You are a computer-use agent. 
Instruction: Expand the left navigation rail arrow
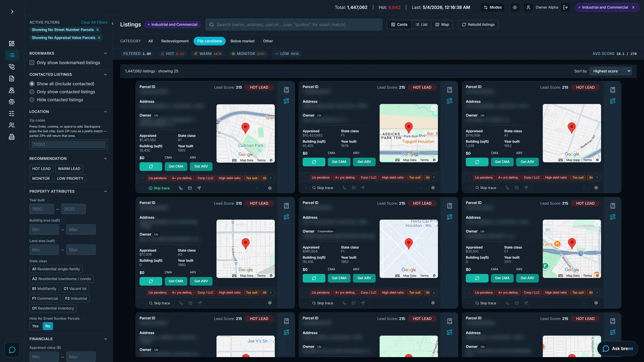click(12, 12)
